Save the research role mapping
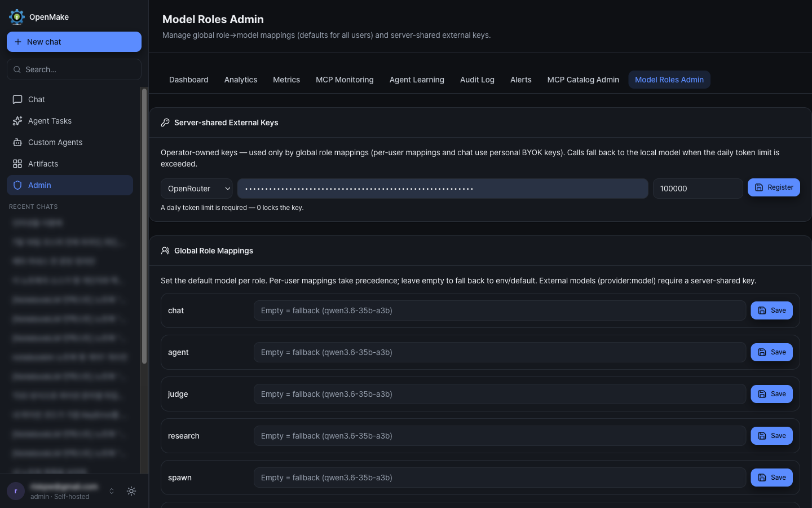Screen dimensions: 812x508 point(771,436)
